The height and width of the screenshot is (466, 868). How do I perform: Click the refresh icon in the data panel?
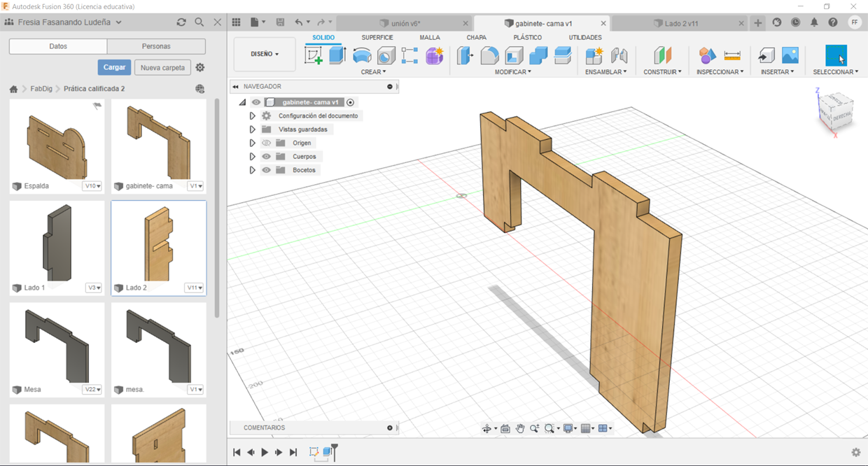coord(181,22)
